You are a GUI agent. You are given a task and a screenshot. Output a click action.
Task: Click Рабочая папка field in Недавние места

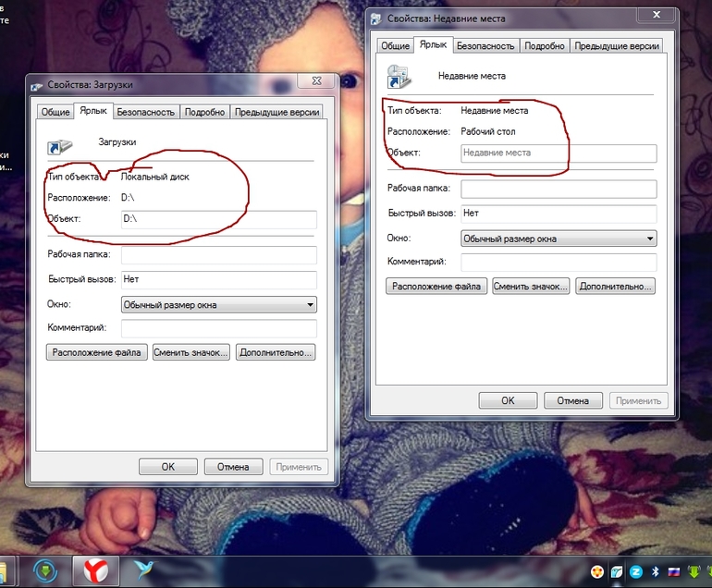(559, 189)
